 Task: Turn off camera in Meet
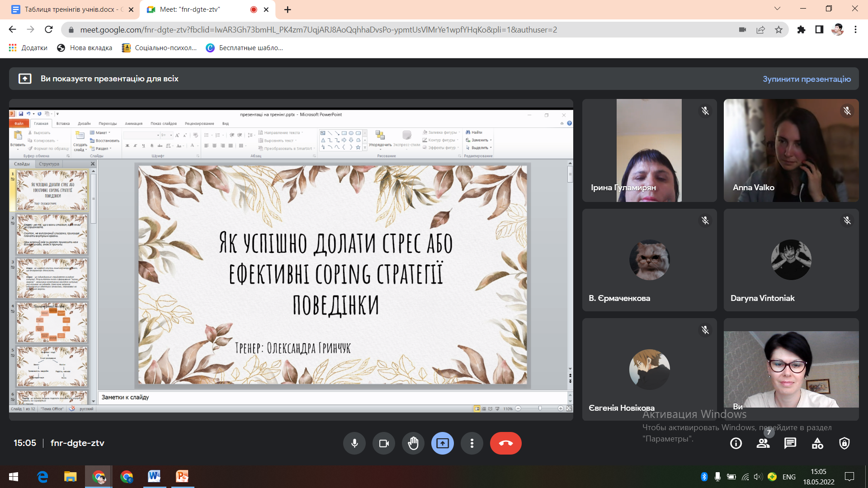pyautogui.click(x=384, y=443)
